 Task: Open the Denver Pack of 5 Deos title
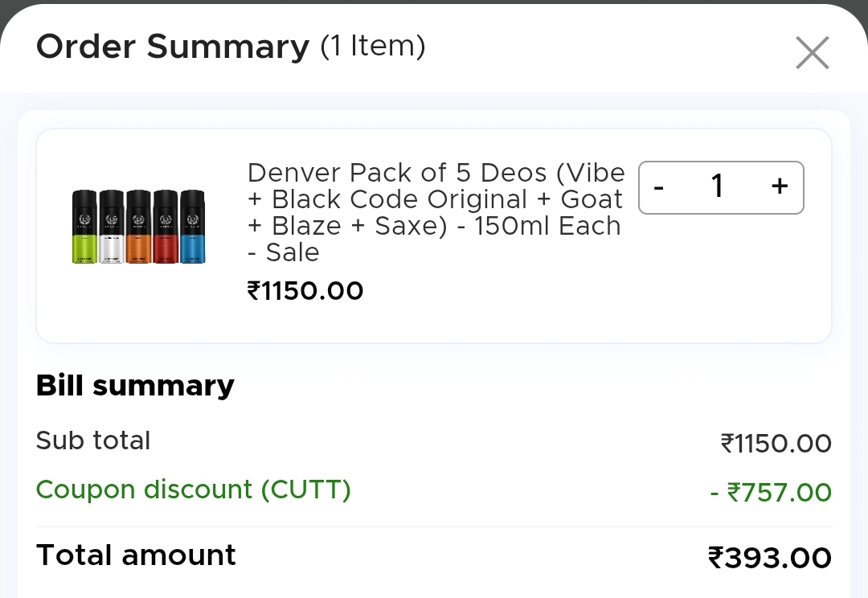(x=436, y=212)
